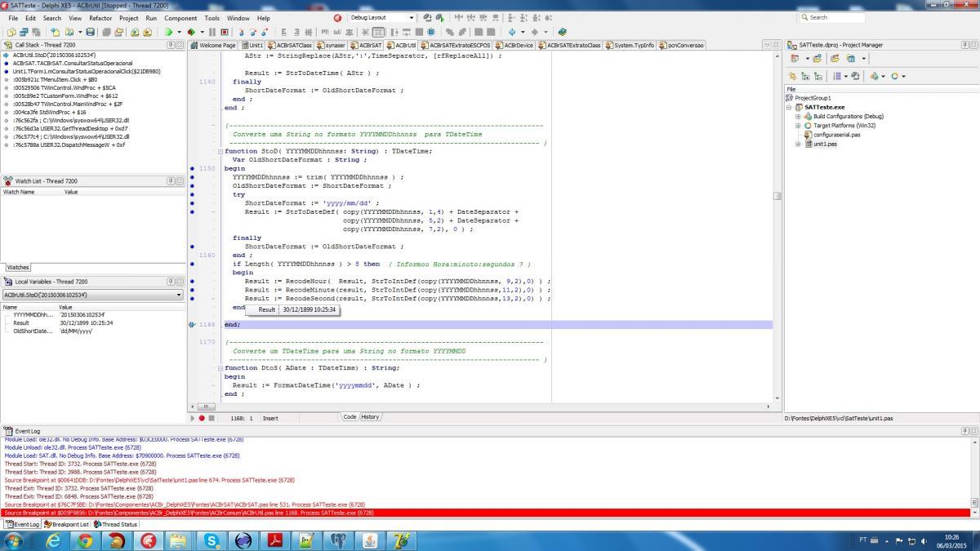Collapse the SATTeste.exe project node
980x551 pixels.
790,107
